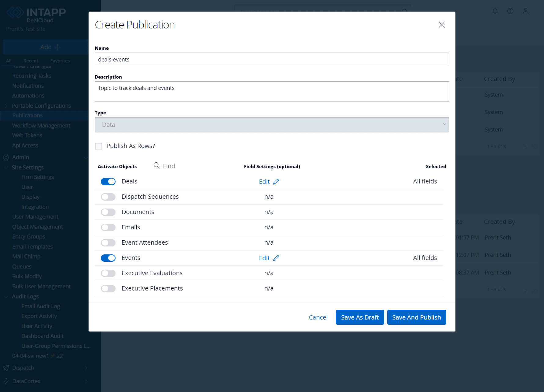Open notifications bell icon

pyautogui.click(x=495, y=11)
